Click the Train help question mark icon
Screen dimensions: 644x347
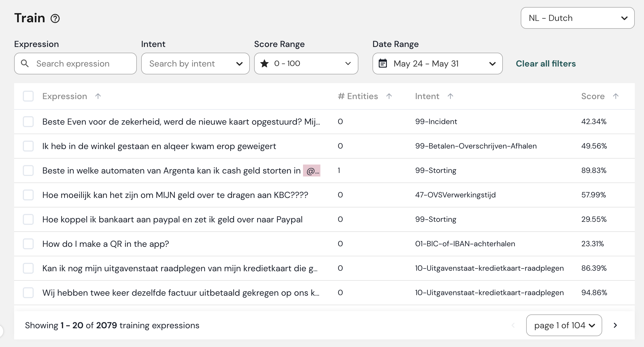[x=55, y=18]
